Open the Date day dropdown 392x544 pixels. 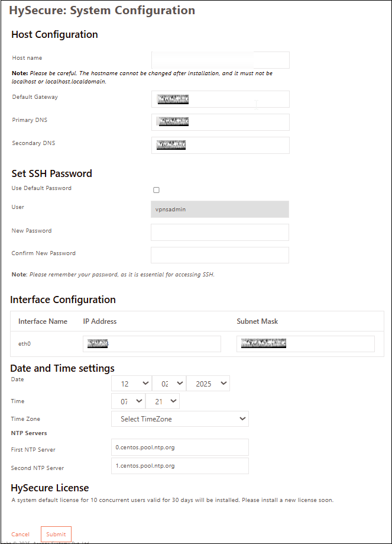pyautogui.click(x=131, y=384)
